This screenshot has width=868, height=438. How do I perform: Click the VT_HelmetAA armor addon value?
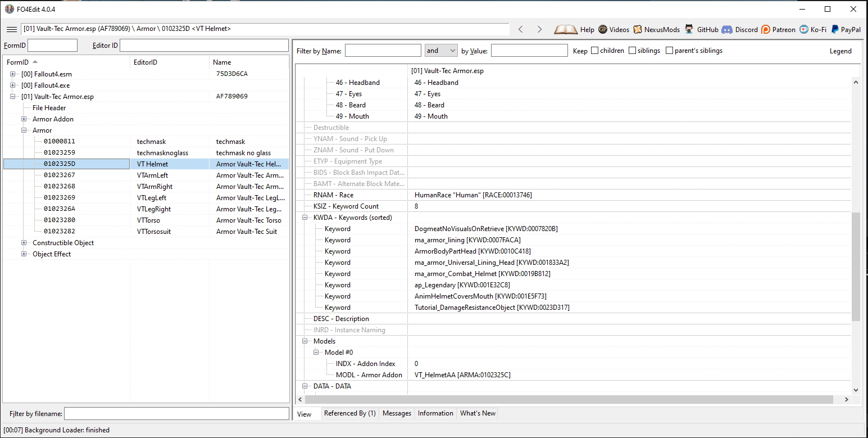[462, 375]
